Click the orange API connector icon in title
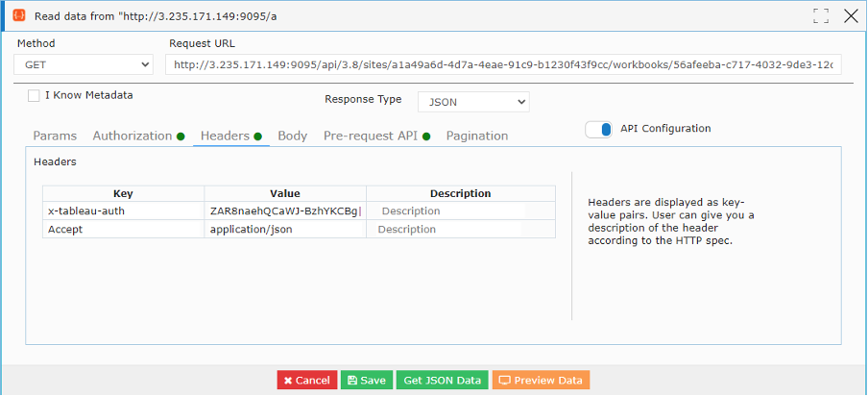Viewport: 868px width, 396px height. [19, 15]
